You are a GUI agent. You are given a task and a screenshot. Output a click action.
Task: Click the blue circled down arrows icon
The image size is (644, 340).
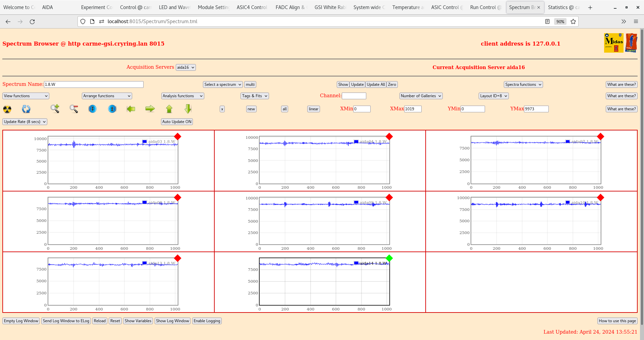(93, 109)
